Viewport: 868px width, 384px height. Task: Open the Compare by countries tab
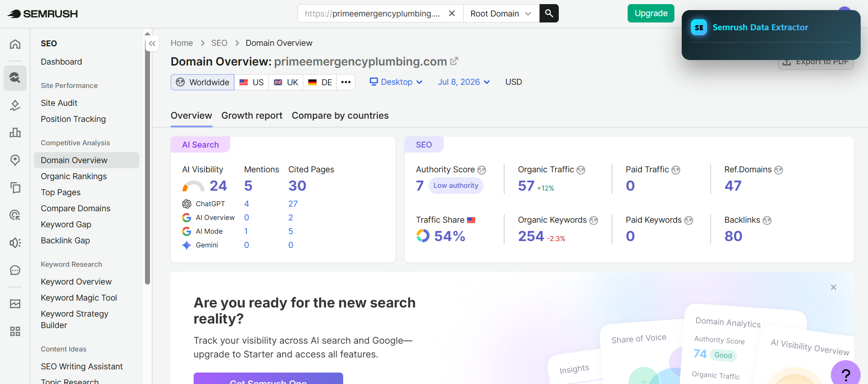(340, 116)
